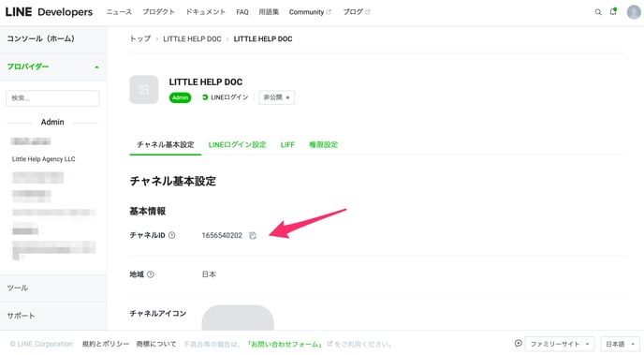Switch to LINEログイン設定 tab
The width and height of the screenshot is (644, 355).
[x=238, y=144]
